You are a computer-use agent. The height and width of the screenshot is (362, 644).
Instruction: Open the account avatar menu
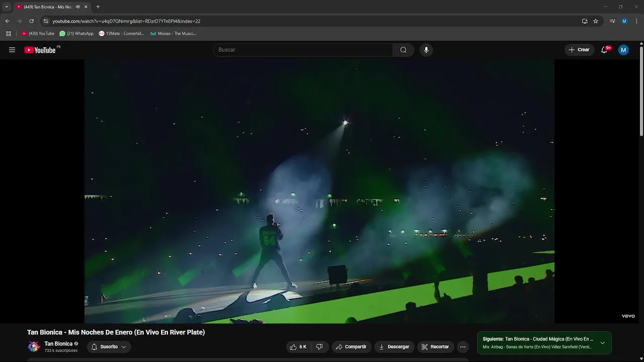tap(623, 50)
